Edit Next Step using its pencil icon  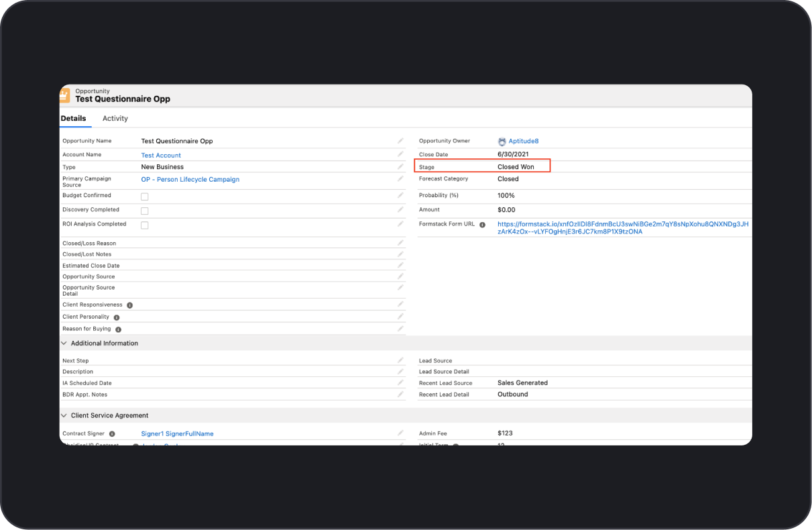[x=400, y=360]
